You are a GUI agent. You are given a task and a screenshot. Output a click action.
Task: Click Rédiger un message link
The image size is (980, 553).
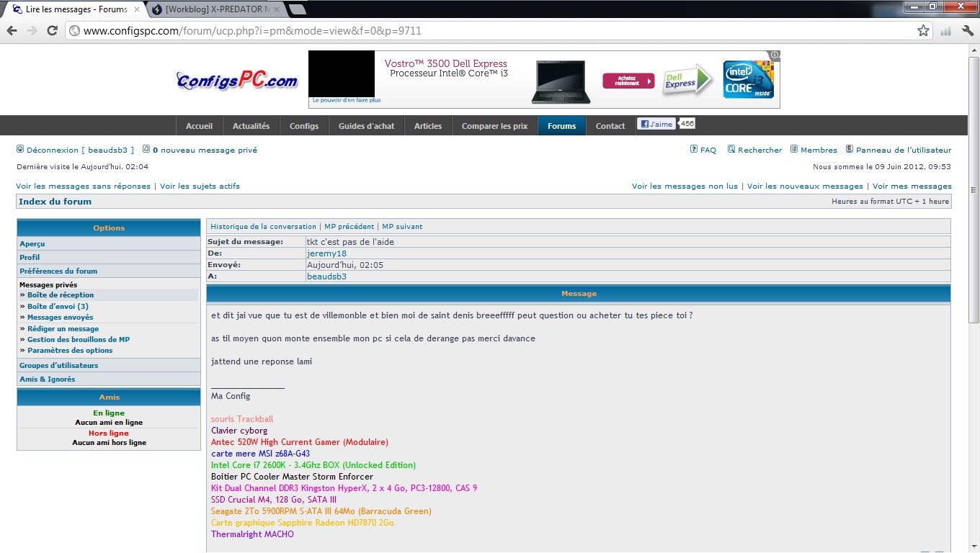pos(63,329)
